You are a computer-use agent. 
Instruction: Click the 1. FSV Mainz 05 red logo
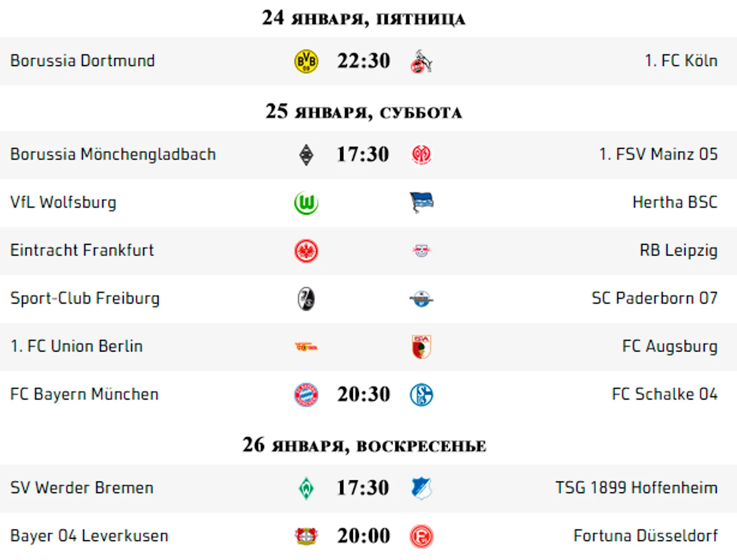coord(422,155)
